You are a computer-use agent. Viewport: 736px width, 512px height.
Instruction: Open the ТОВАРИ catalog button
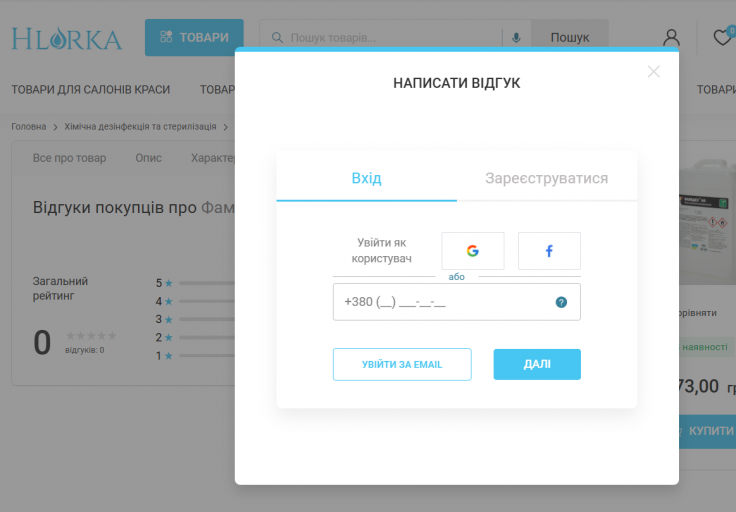[194, 38]
